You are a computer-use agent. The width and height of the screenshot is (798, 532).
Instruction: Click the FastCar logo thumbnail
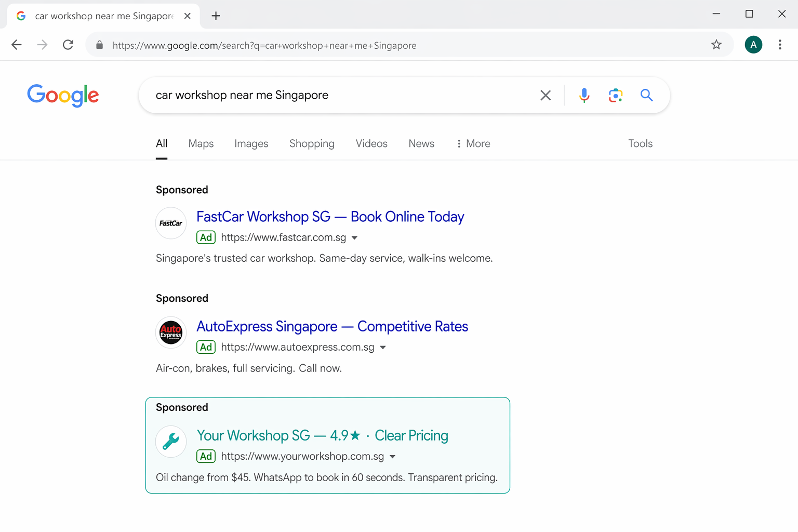pyautogui.click(x=170, y=223)
